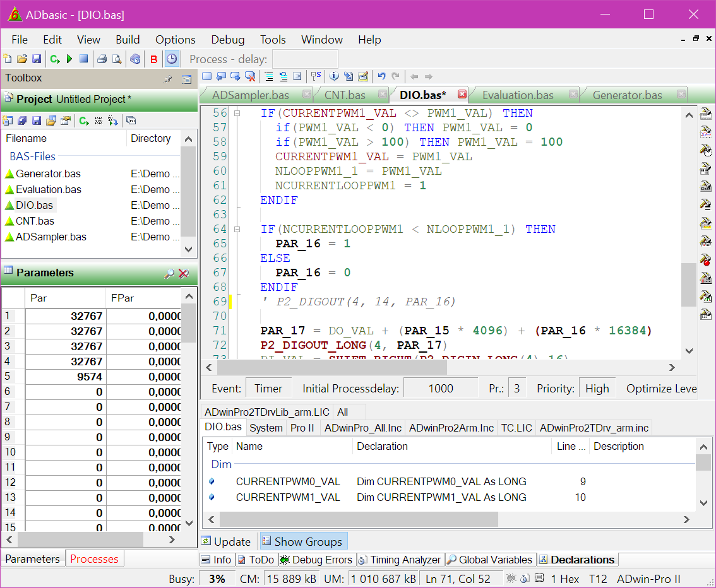Pin the Toolbox panel with the pushpin icon
This screenshot has width=716, height=588.
168,79
